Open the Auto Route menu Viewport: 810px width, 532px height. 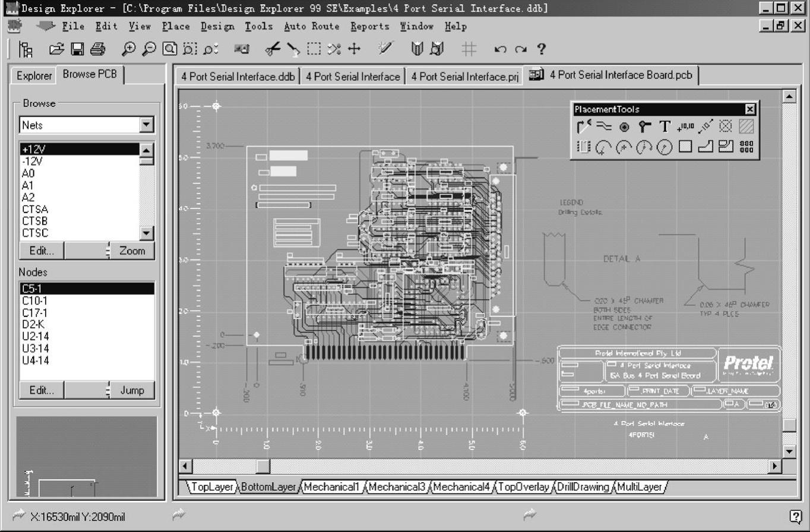(312, 26)
